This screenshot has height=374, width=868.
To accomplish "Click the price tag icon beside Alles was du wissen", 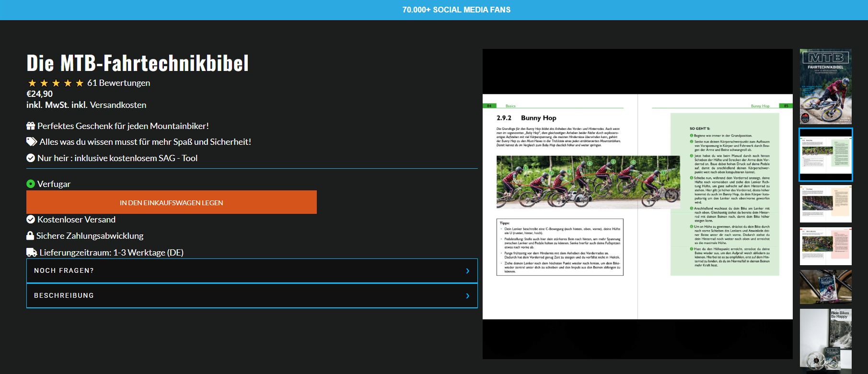I will 32,142.
